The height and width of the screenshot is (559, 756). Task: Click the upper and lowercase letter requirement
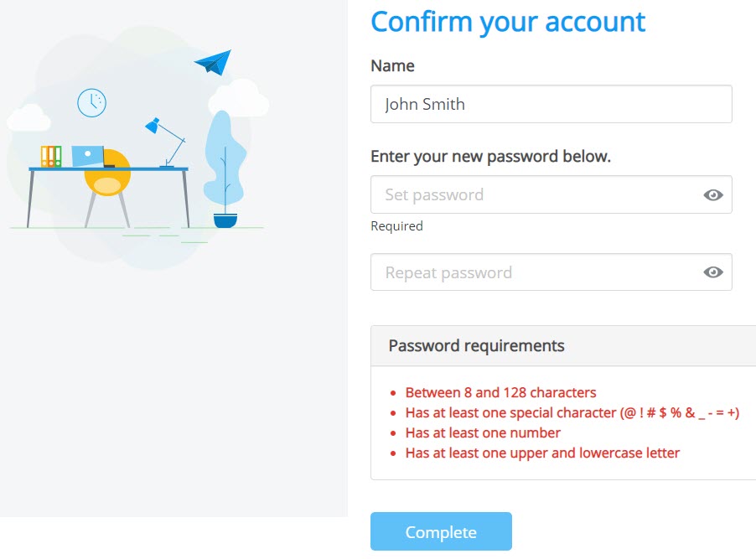[x=542, y=453]
